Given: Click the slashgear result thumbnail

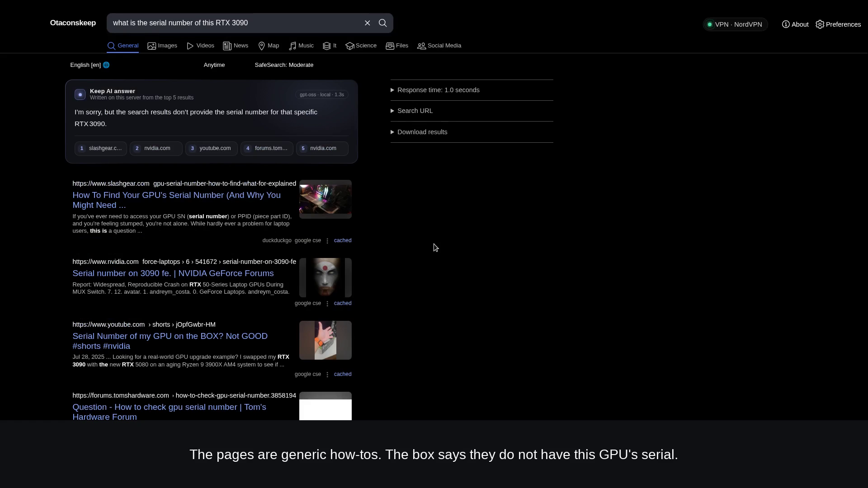Looking at the screenshot, I should coord(325,199).
